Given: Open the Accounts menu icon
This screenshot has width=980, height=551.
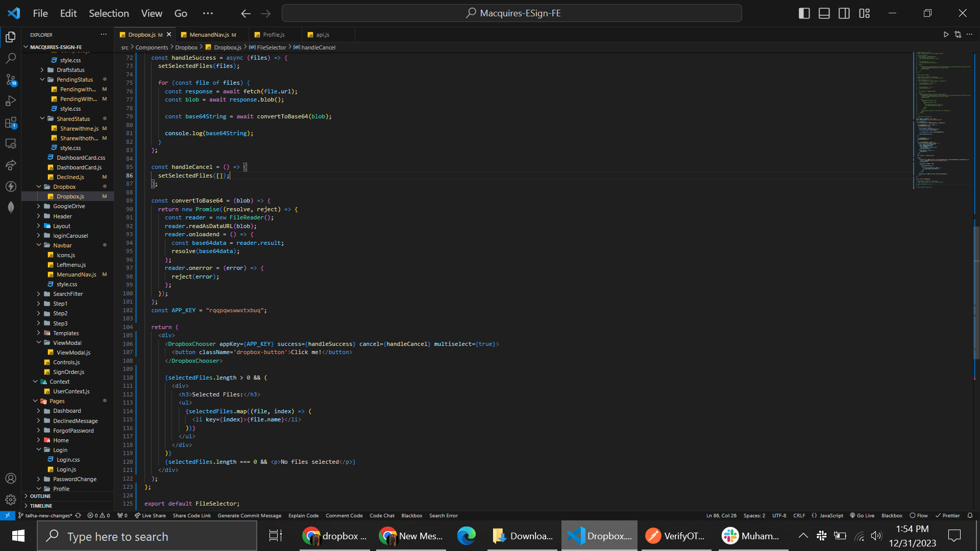Looking at the screenshot, I should (x=11, y=478).
